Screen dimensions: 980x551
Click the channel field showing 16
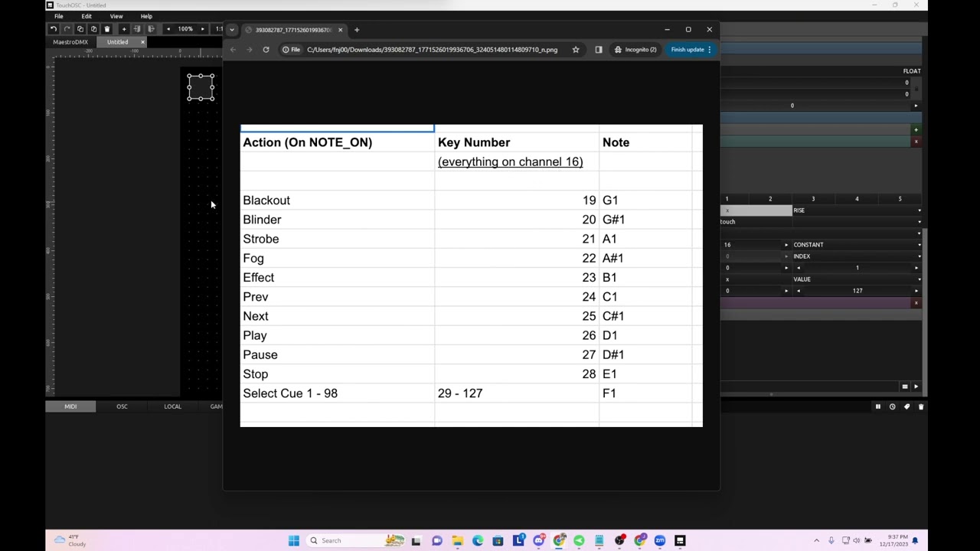click(x=750, y=245)
